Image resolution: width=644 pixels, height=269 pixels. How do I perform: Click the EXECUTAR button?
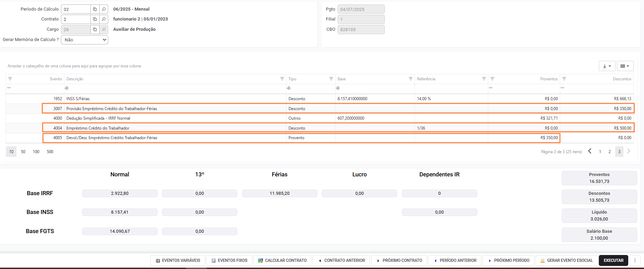(613, 260)
